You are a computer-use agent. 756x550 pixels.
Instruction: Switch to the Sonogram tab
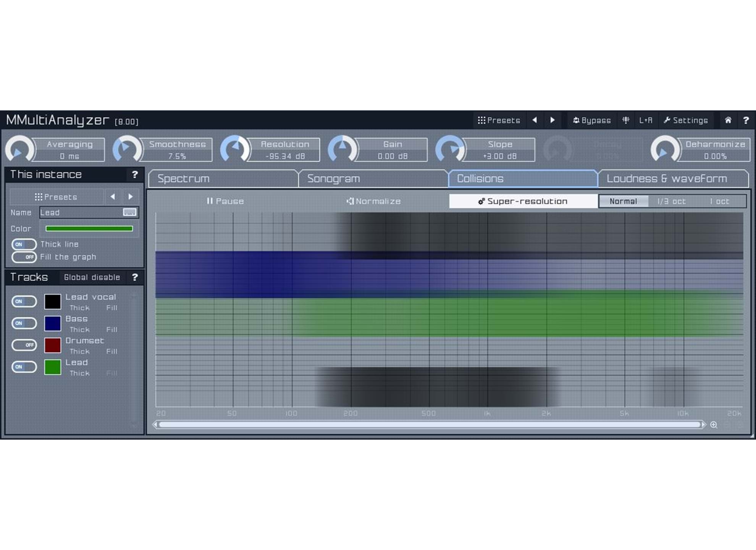click(373, 178)
